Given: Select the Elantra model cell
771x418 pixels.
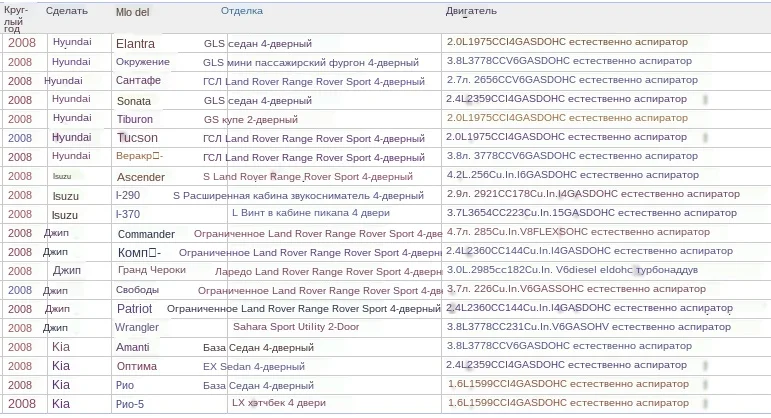Looking at the screenshot, I should [x=135, y=44].
